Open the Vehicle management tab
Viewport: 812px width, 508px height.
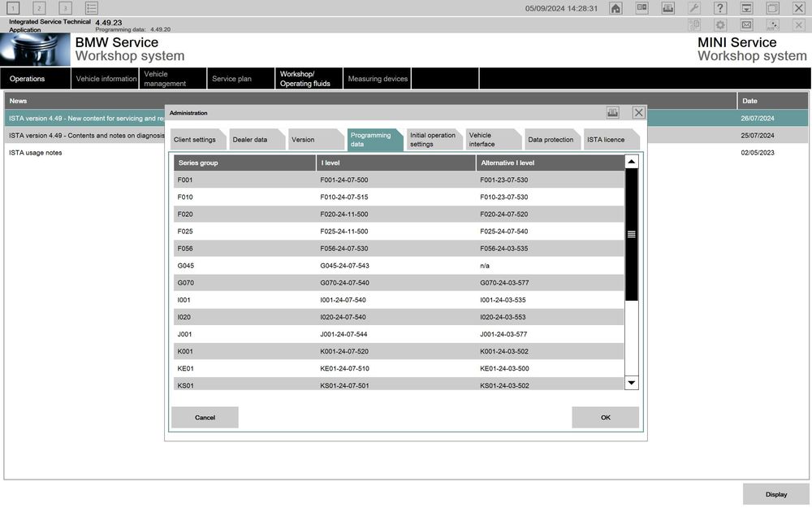point(173,78)
